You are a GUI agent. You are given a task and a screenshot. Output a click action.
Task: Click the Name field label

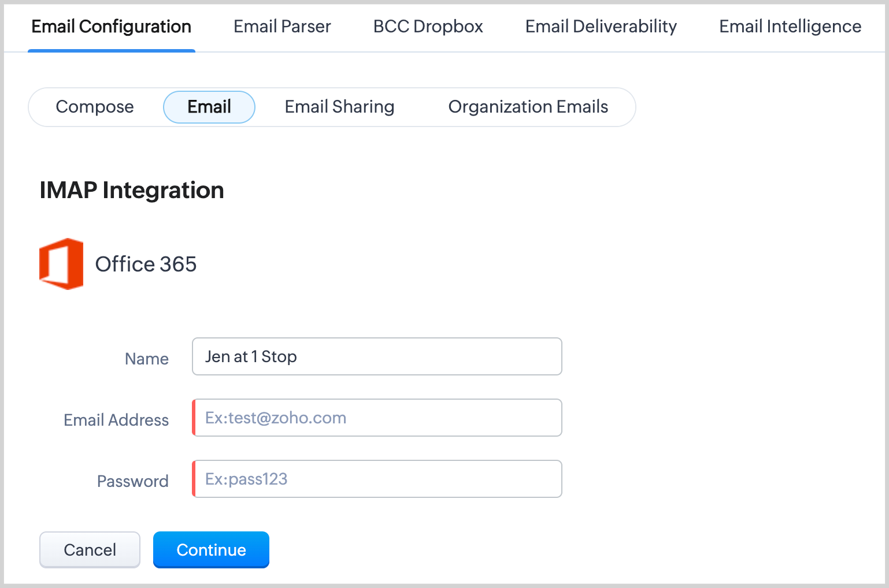point(147,359)
